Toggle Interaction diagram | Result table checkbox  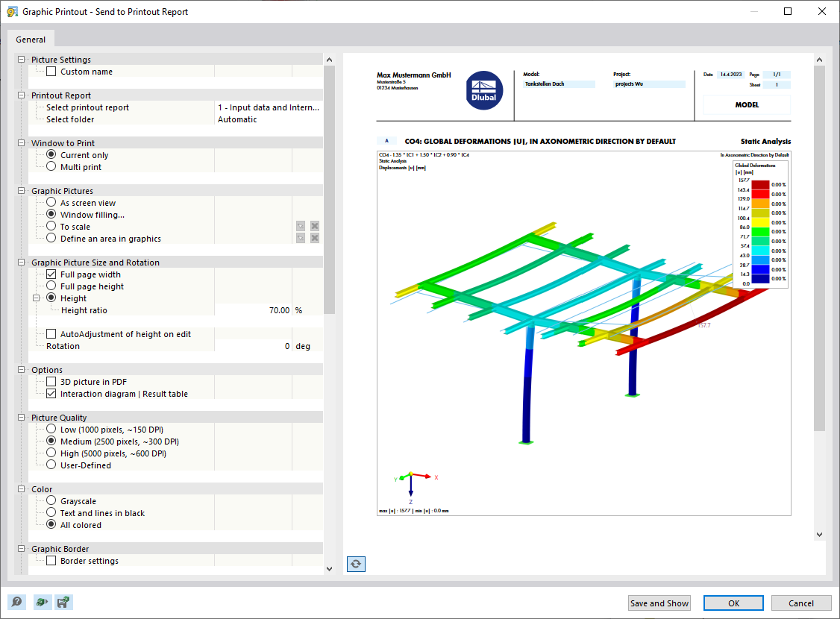[51, 394]
